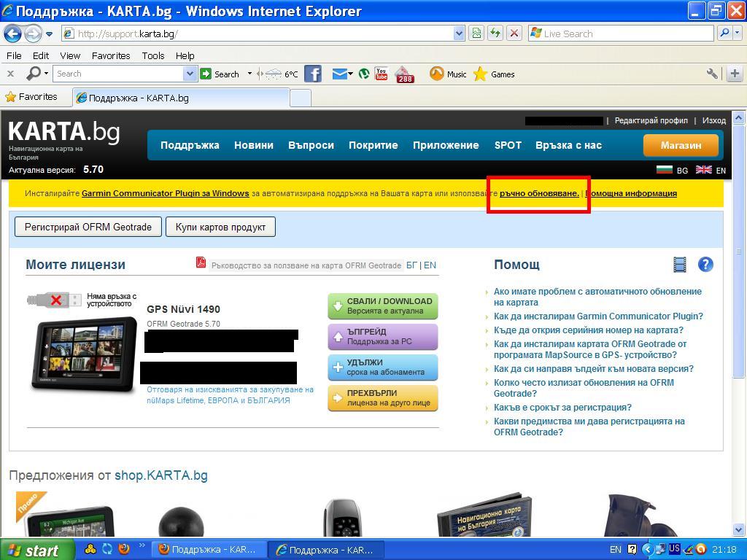Click Какъв е срокът за регистрация link
The image size is (747, 560).
click(x=562, y=407)
